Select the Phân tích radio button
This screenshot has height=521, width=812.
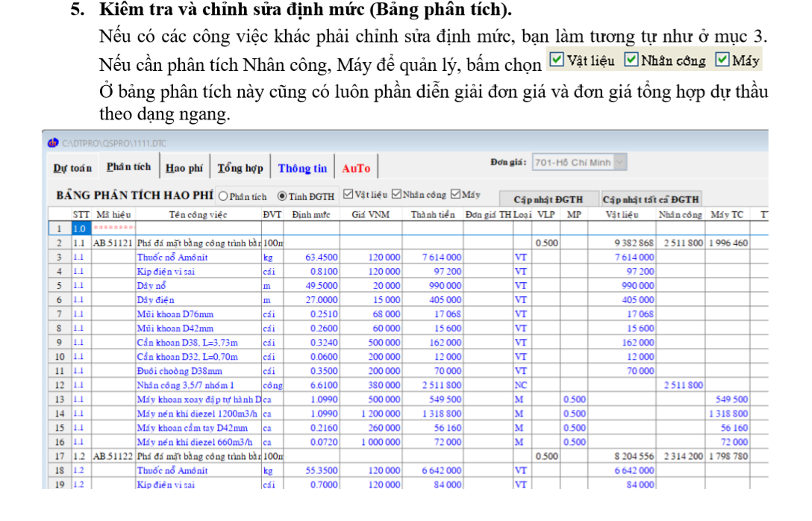coord(223,196)
